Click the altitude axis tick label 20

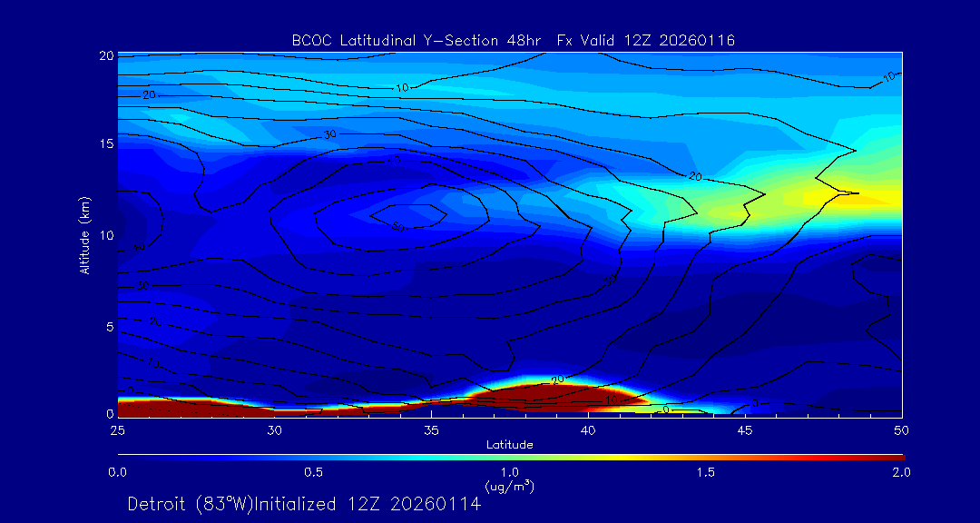(106, 55)
